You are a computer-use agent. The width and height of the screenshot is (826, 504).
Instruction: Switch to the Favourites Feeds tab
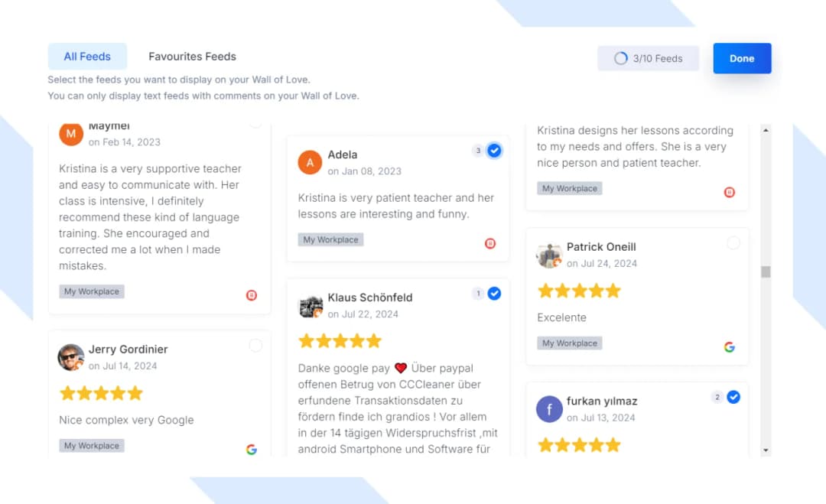[x=192, y=56]
